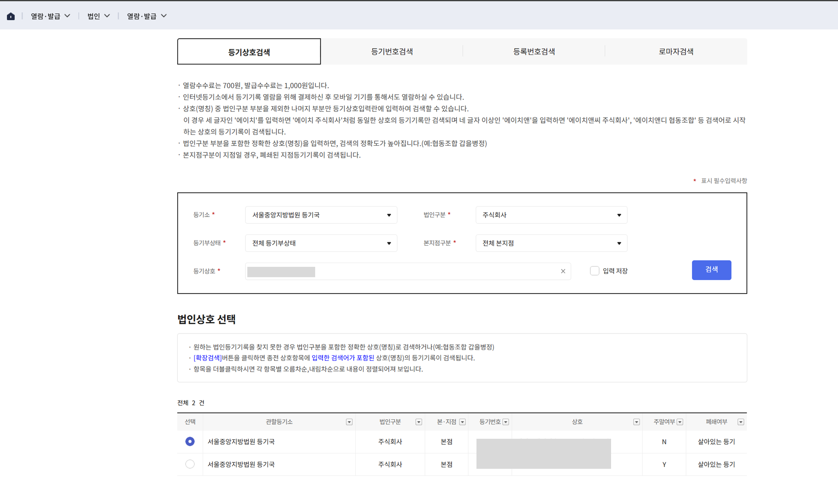
Task: Open 법인구분 column filter icon
Action: pos(419,422)
